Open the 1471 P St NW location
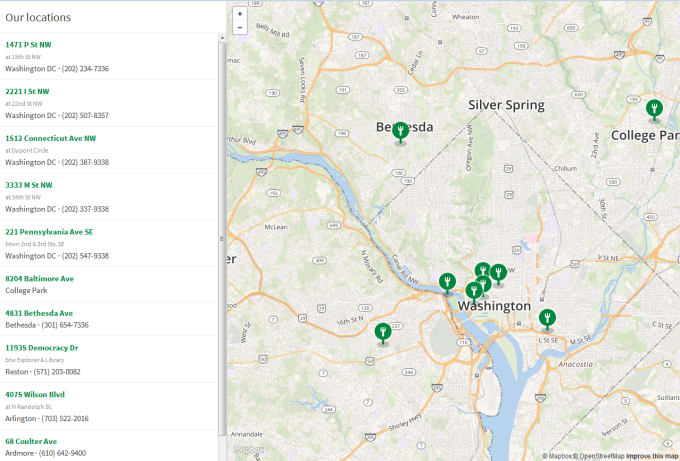The height and width of the screenshot is (461, 680). pyautogui.click(x=28, y=44)
